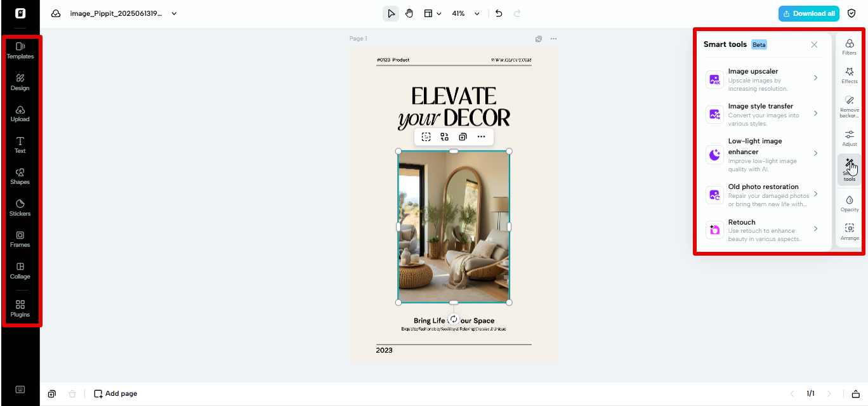Select the Effects icon
The height and width of the screenshot is (406, 868).
coord(849,74)
